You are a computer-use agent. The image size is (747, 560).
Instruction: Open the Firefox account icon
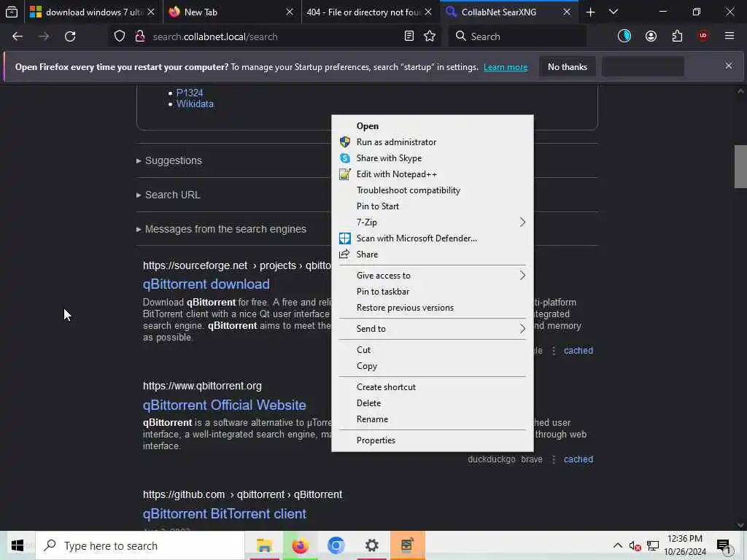click(x=651, y=36)
